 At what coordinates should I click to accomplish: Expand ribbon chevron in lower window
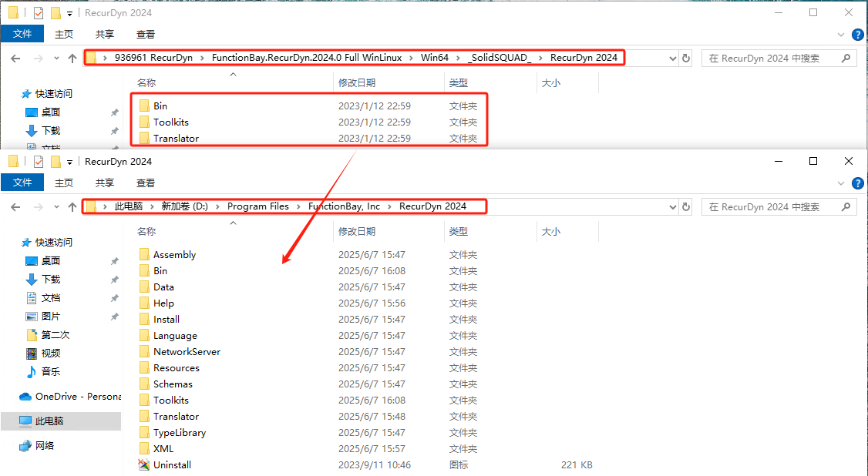(x=841, y=183)
